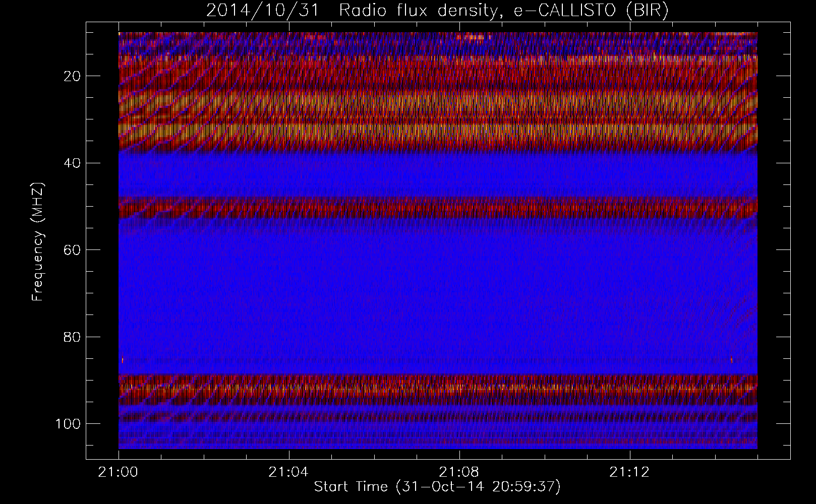
Task: Click the '21:00' time tick label
Action: point(119,473)
